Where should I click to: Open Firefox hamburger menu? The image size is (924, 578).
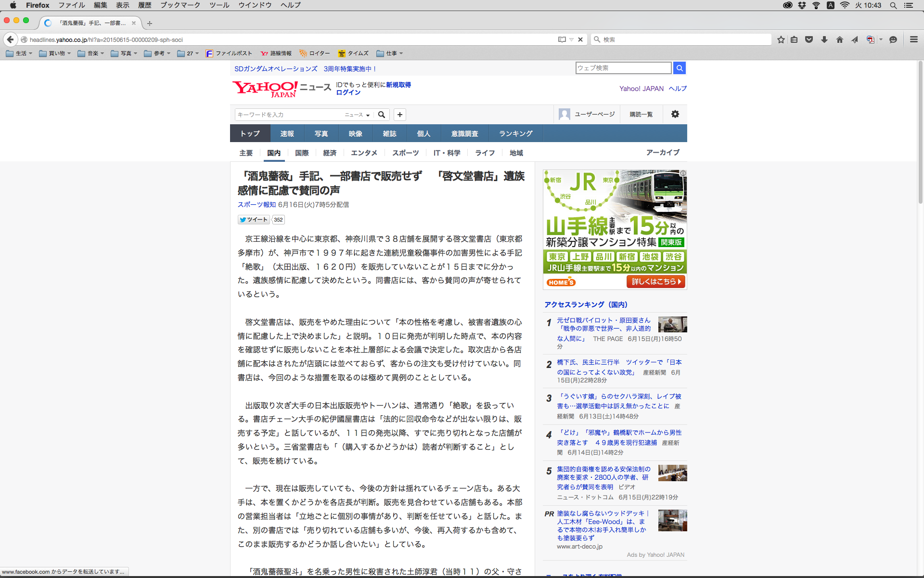click(x=913, y=39)
